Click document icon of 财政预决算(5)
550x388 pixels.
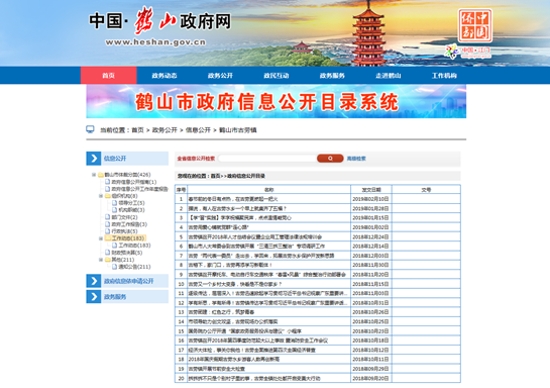108,252
